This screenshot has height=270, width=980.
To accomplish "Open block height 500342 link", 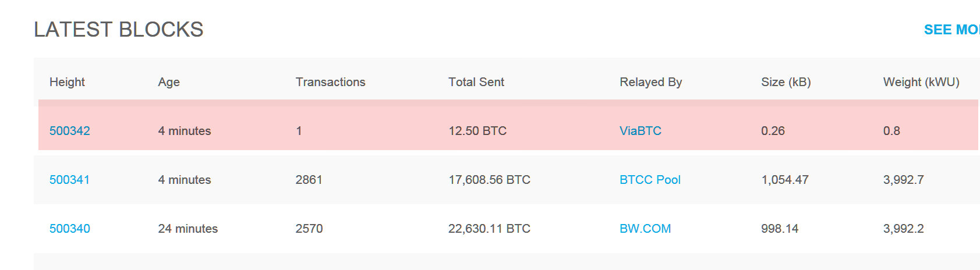I will 70,131.
